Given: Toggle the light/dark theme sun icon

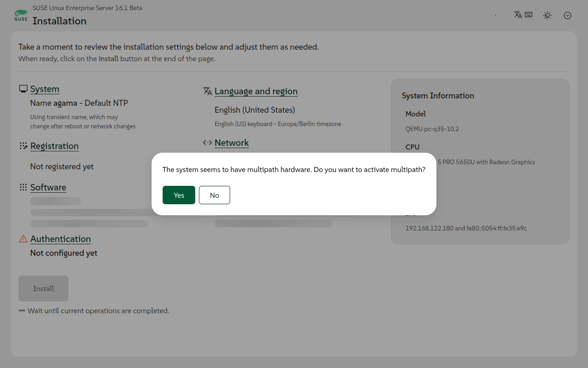Looking at the screenshot, I should tap(547, 15).
